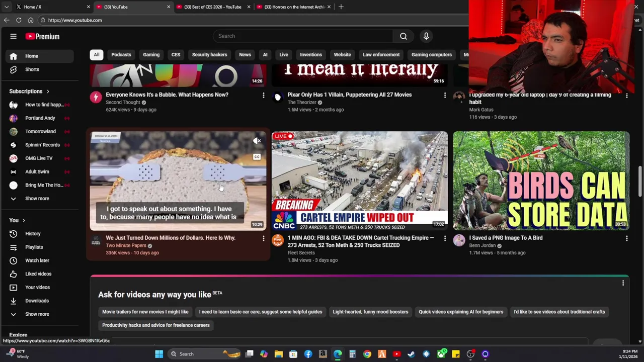Open options for Cartel Trucking Empire video
This screenshot has height=362, width=644.
445,238
